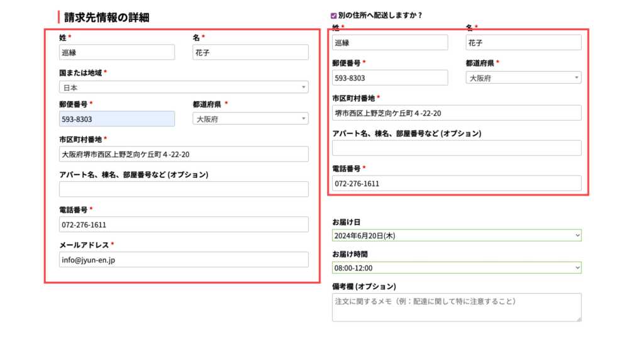
Task: Click the shipping apartment name optional field
Action: [457, 148]
